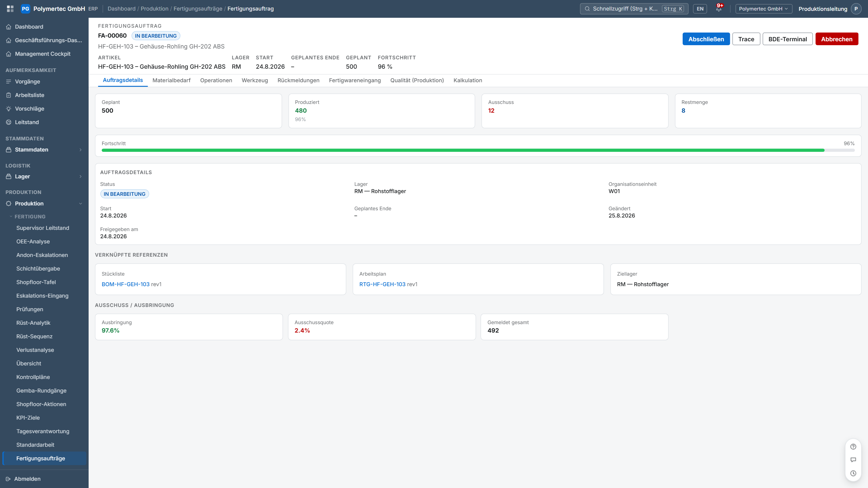Switch to the Materialbedarf tab

pos(171,80)
